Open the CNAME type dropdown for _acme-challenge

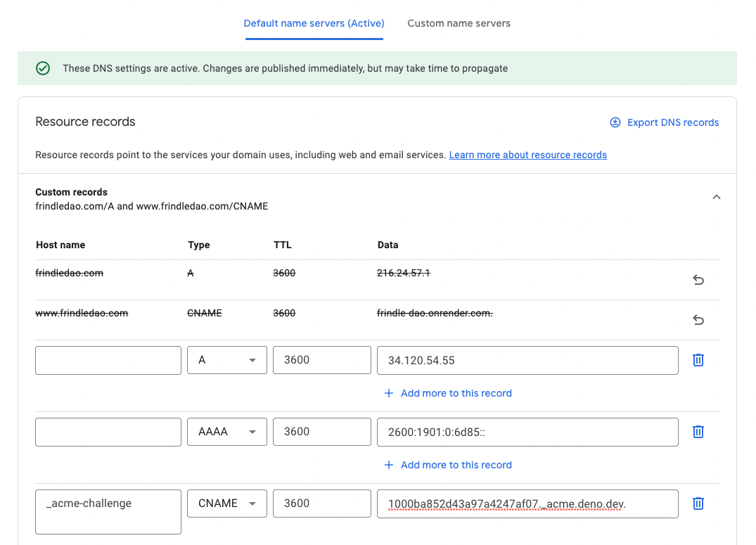point(226,503)
